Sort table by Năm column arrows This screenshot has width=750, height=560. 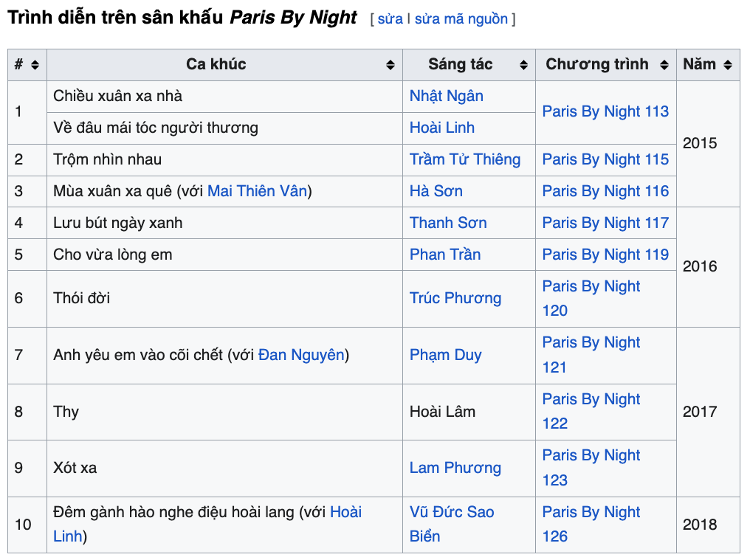(x=728, y=65)
